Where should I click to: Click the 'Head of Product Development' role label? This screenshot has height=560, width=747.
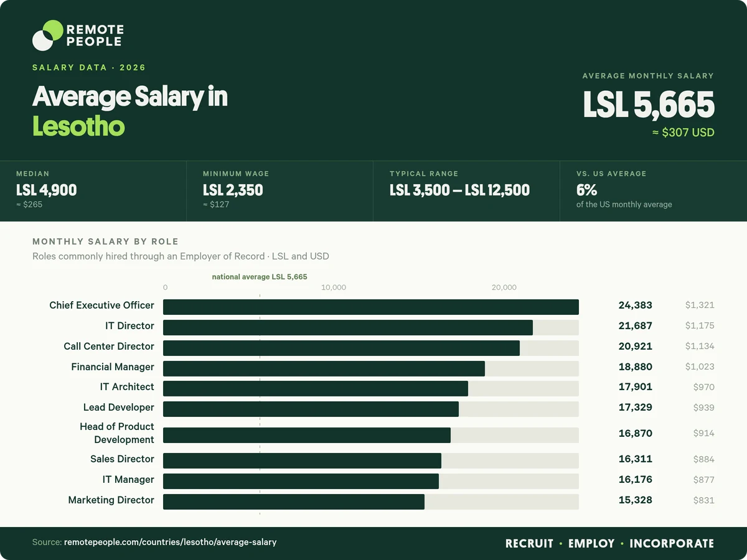click(x=117, y=433)
